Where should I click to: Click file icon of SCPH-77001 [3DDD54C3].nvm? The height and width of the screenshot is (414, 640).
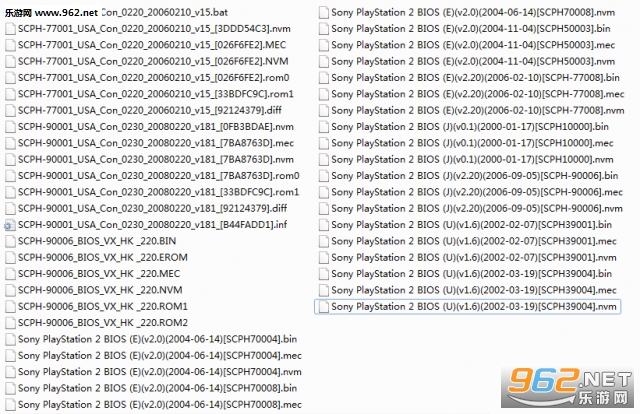point(10,29)
